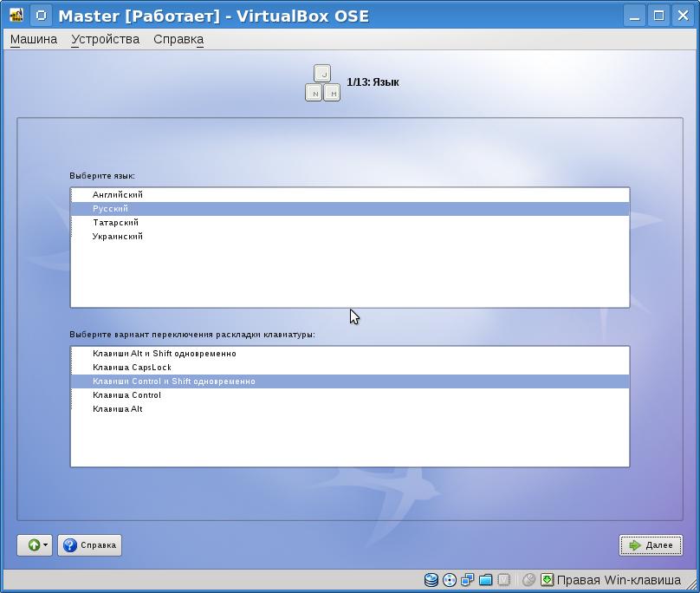Click the hard disk activity icon in status bar
This screenshot has height=593, width=700.
coord(431,580)
